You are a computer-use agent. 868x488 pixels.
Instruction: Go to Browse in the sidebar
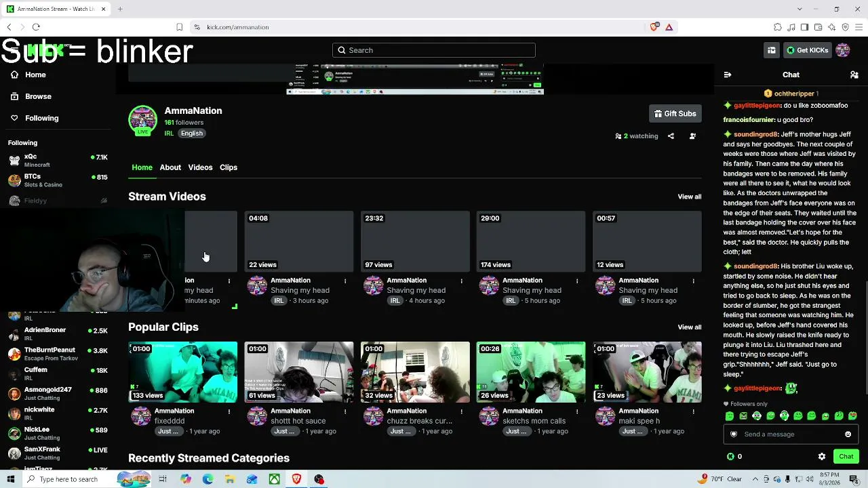(31, 96)
